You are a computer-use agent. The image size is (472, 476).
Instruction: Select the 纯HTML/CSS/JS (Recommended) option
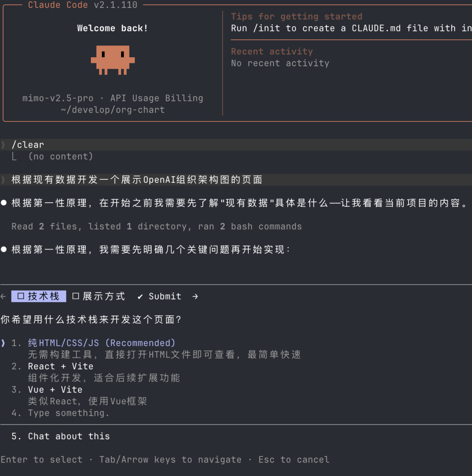click(x=101, y=343)
